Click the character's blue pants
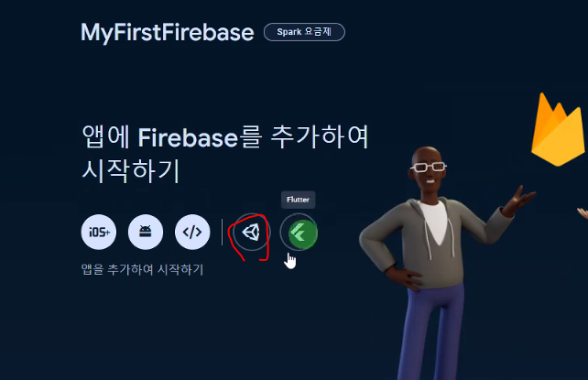This screenshot has width=588, height=380. point(433,330)
